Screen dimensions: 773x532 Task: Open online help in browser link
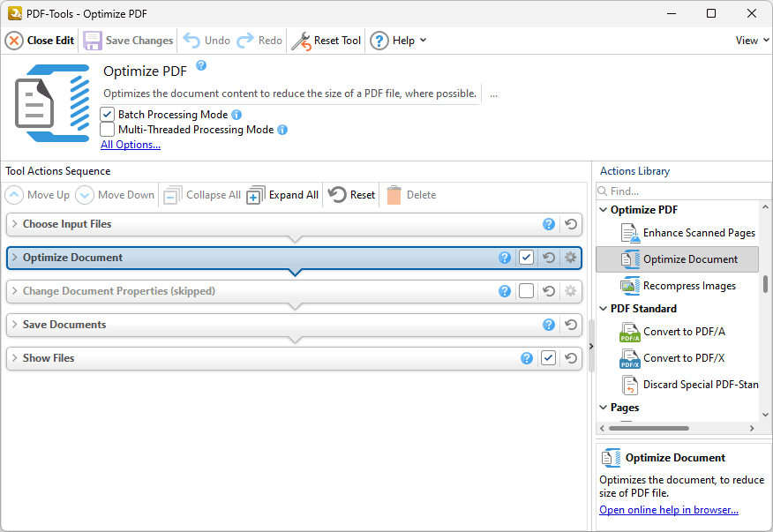pos(669,510)
